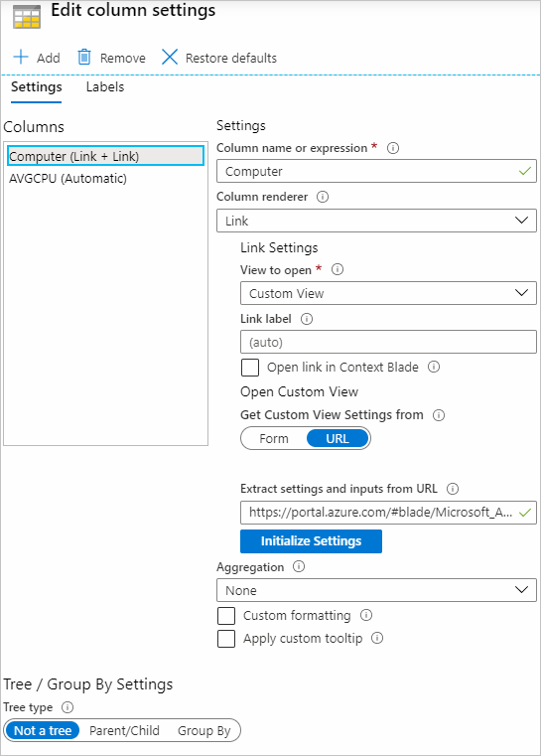Click info icon next to Column renderer
This screenshot has width=541, height=756.
(x=323, y=197)
